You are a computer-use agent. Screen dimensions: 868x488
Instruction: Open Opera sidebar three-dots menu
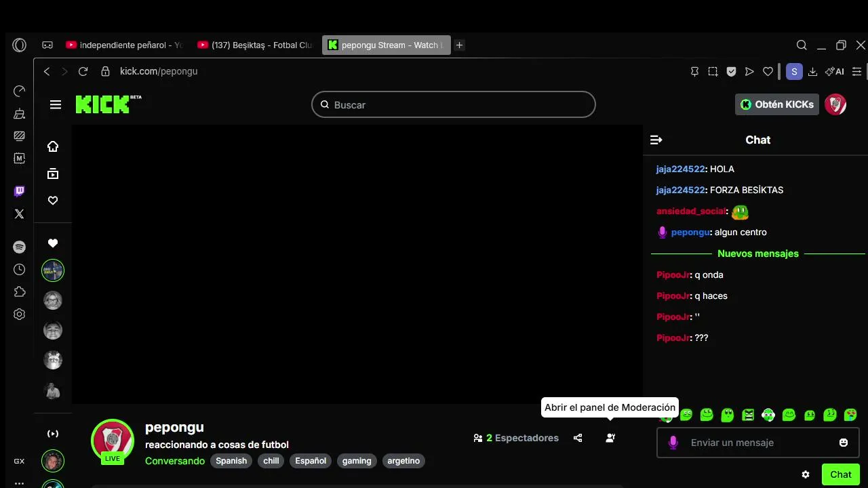(19, 483)
